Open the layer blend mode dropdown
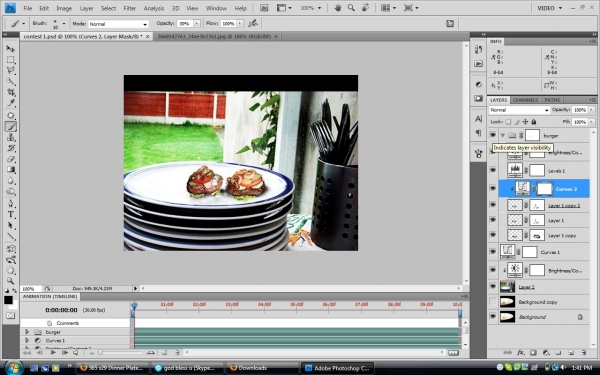 point(519,110)
